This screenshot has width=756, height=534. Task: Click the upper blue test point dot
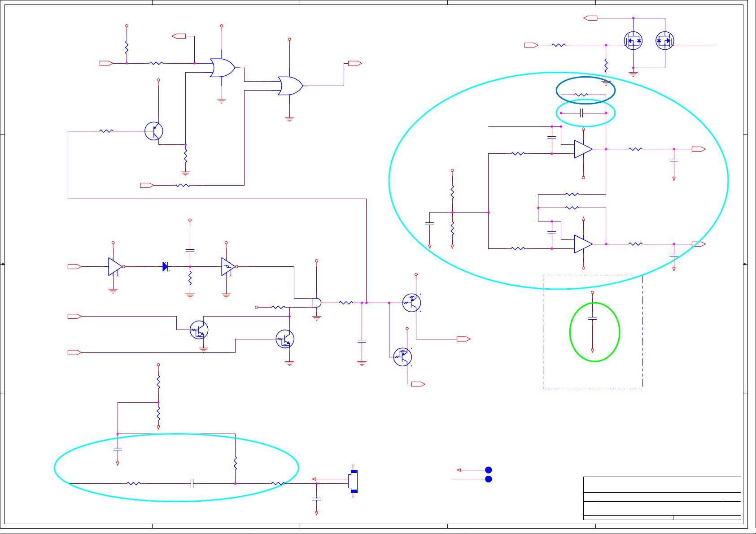[489, 470]
